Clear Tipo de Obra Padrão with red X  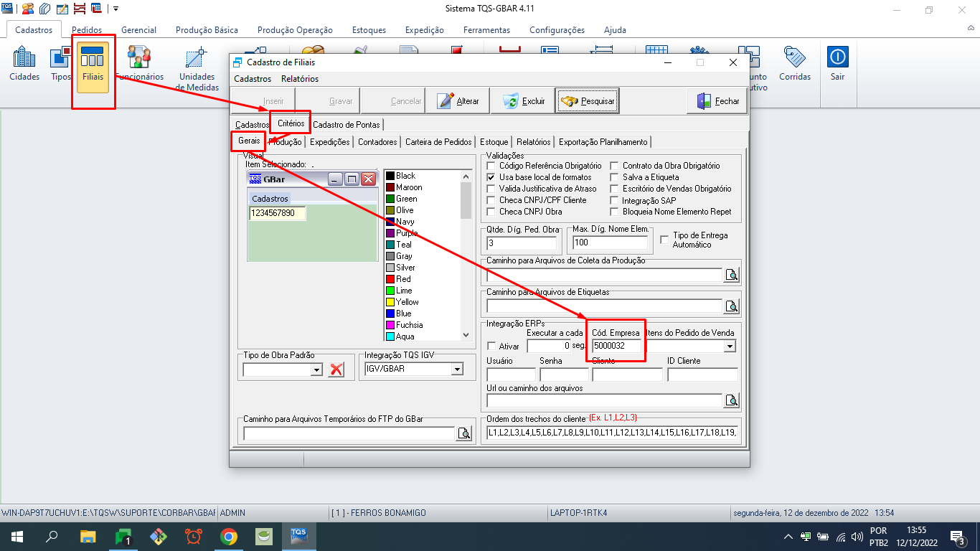click(x=336, y=369)
